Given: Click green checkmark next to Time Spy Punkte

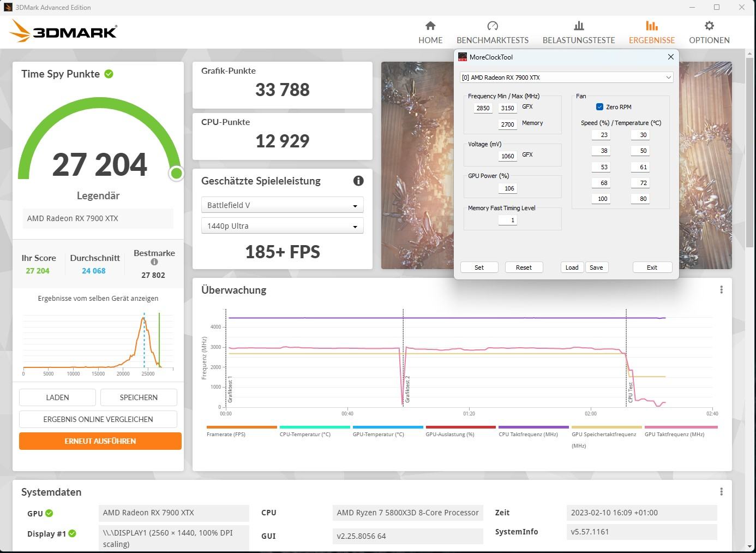Looking at the screenshot, I should coord(109,74).
